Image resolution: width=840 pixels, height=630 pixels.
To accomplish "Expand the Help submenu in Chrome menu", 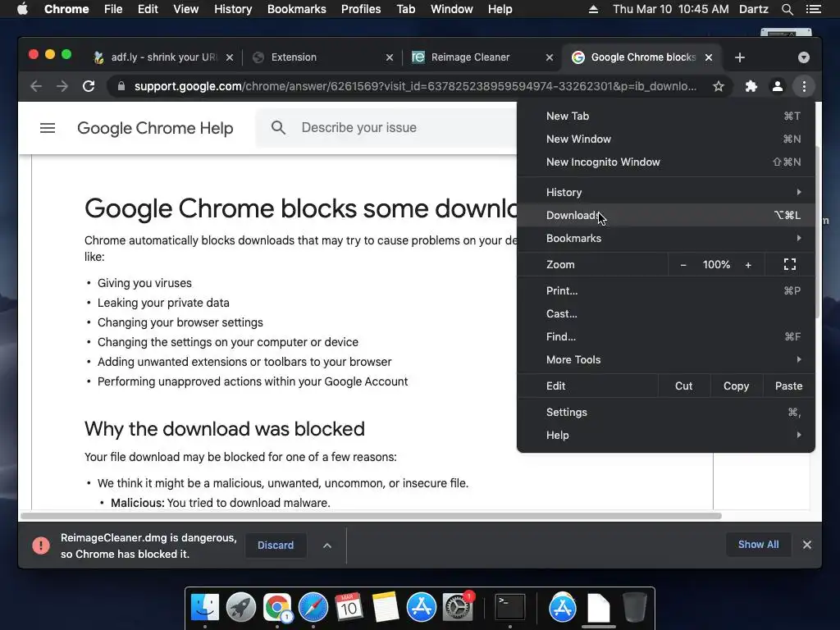I will [666, 436].
